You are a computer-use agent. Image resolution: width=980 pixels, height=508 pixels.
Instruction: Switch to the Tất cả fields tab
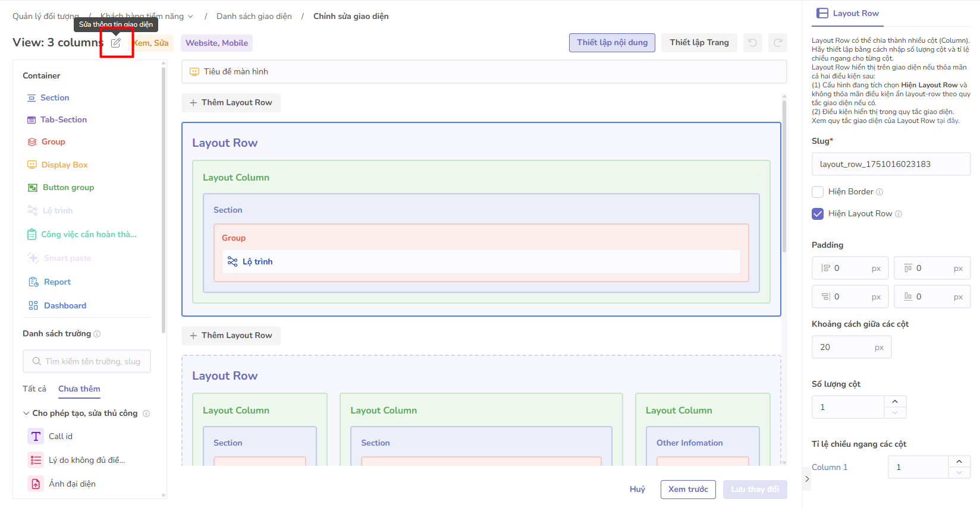(x=34, y=389)
